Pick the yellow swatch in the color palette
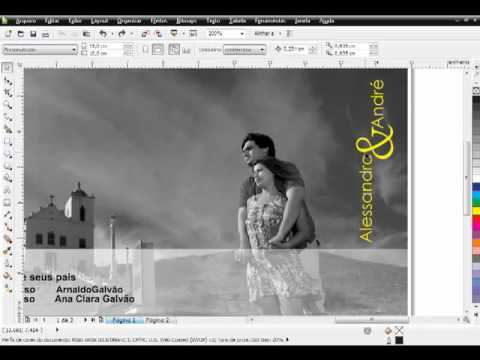This screenshot has height=360, width=480. (x=476, y=211)
